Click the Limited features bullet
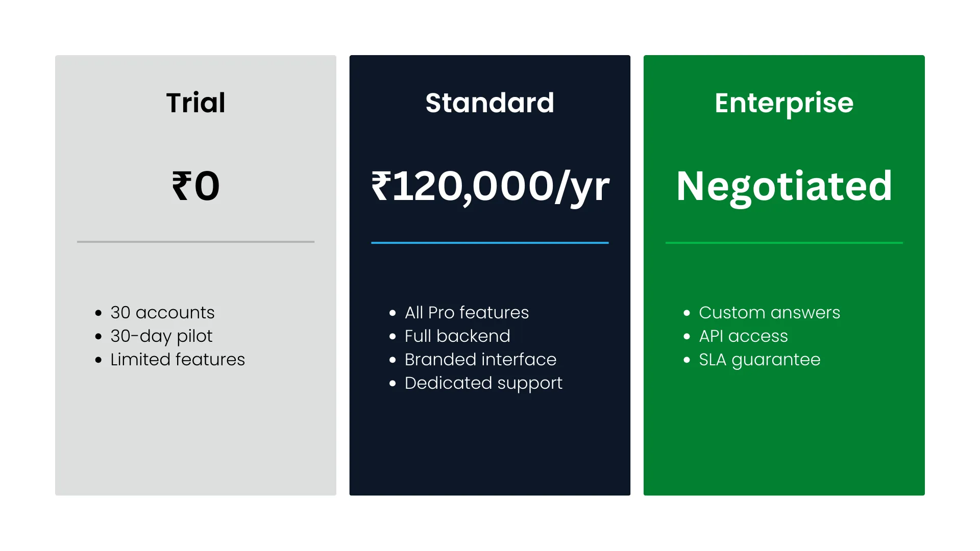This screenshot has height=551, width=980. tap(178, 359)
